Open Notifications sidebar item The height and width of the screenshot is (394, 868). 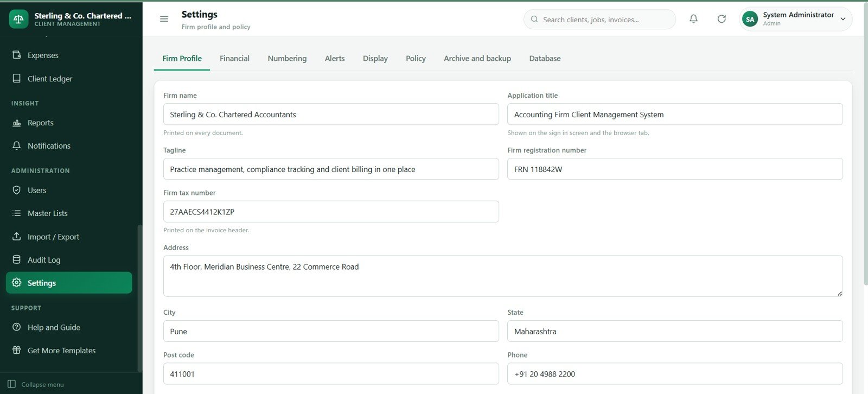click(x=69, y=146)
